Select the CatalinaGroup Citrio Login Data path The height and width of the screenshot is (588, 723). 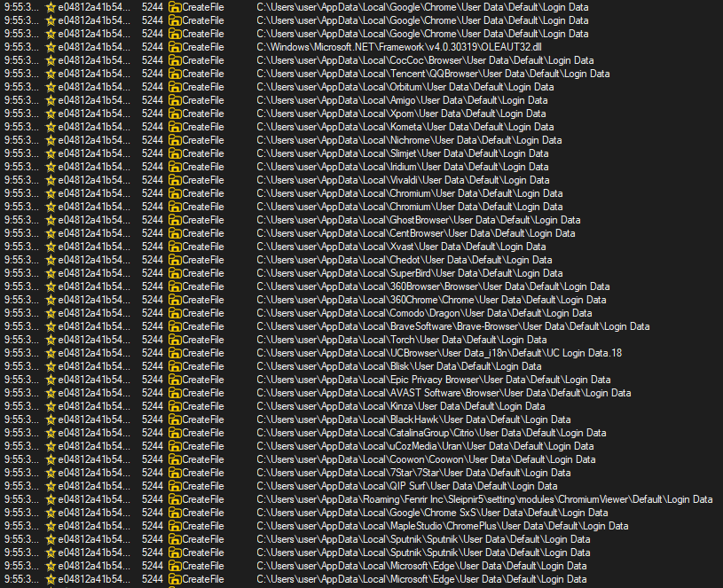431,433
